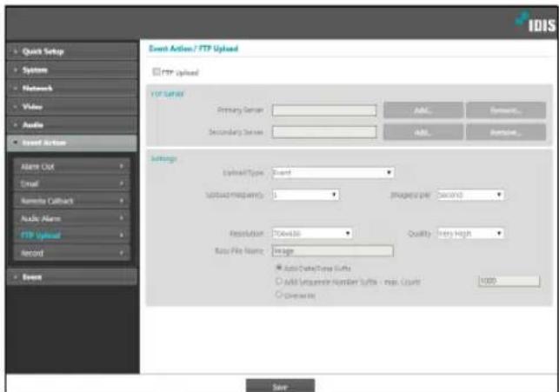Screen dimensions: 559x392
Task: Open the Alarm Out submenu item
Action: pos(71,166)
